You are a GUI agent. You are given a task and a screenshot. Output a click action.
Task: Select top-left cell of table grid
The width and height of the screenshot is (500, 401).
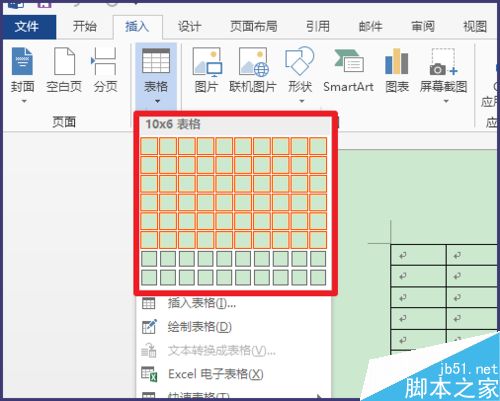tap(149, 146)
